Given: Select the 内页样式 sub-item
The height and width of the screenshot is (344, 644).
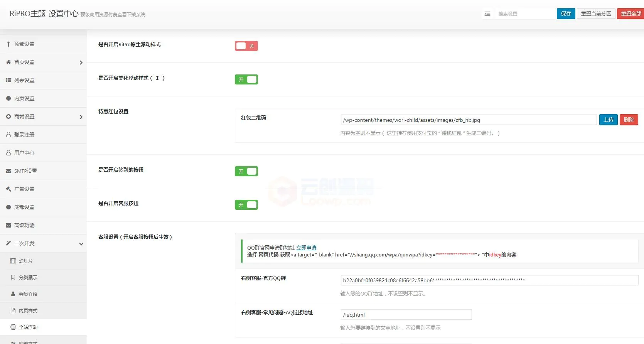Looking at the screenshot, I should point(43,310).
